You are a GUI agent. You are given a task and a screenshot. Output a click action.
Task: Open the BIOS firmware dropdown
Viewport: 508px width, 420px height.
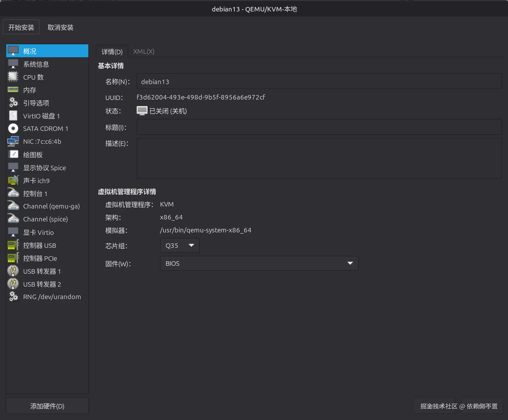259,263
